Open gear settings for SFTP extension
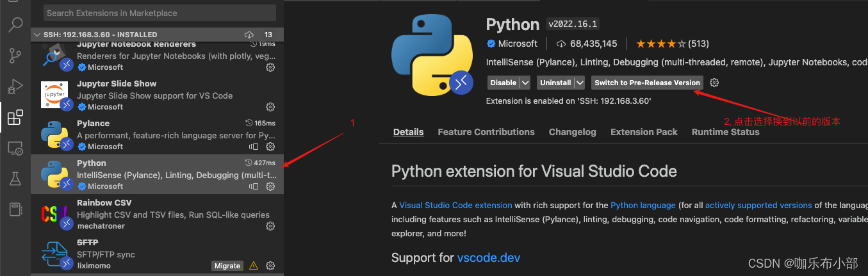The height and width of the screenshot is (276, 868). pyautogui.click(x=270, y=266)
